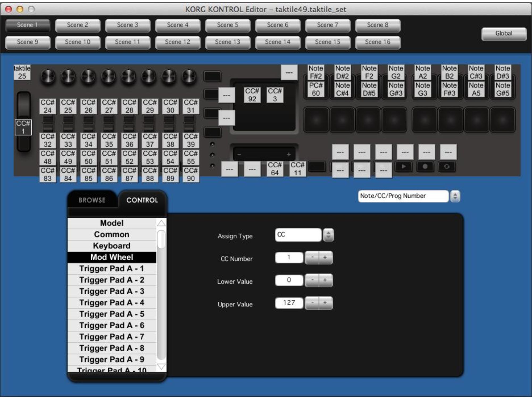Viewport: 532px width, 399px height.
Task: Select the Note F#2 trigger pad label
Action: coord(316,72)
